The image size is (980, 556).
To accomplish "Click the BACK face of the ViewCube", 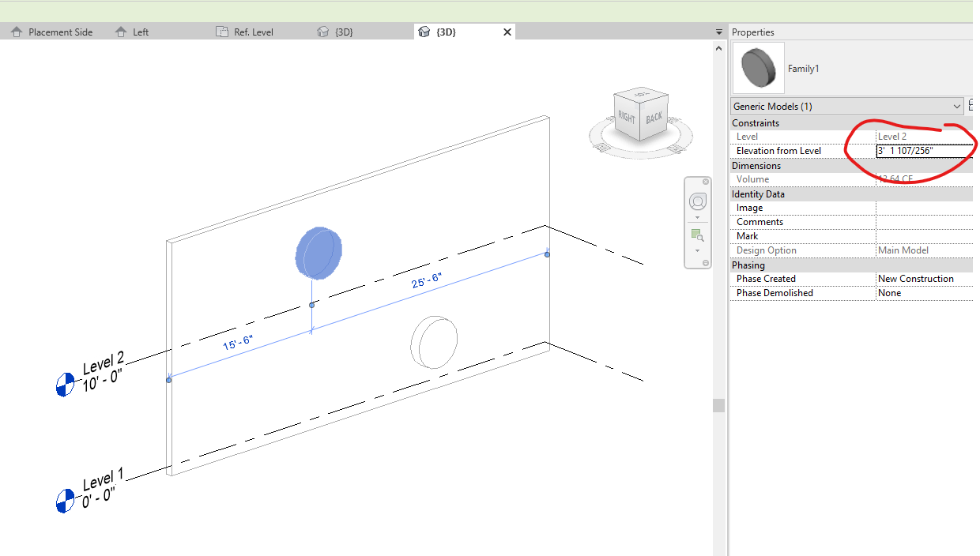I will click(x=654, y=118).
